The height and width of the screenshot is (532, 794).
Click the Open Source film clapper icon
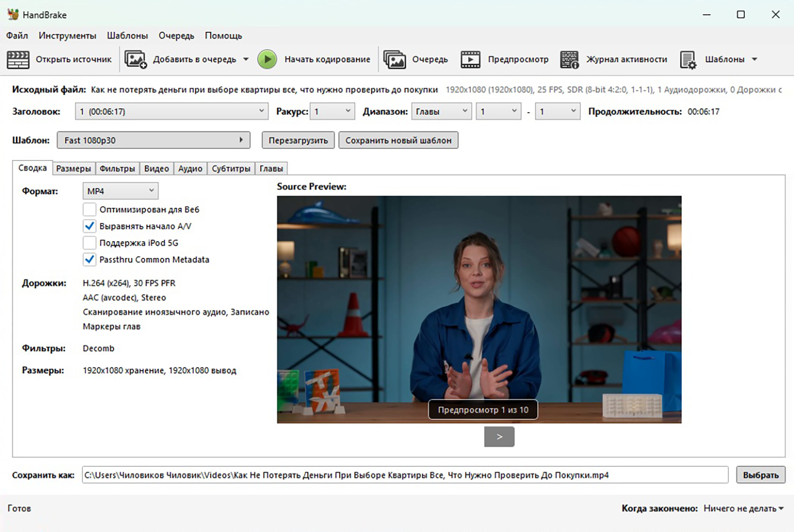tap(18, 60)
